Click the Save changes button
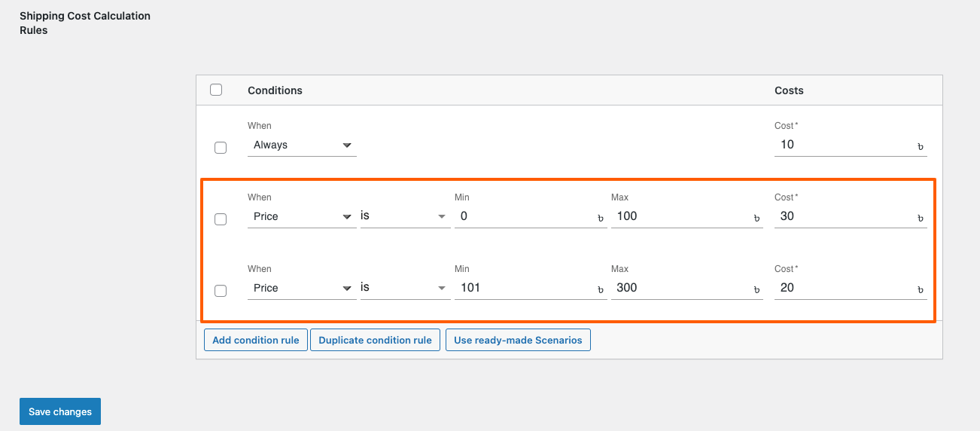The width and height of the screenshot is (980, 431). tap(60, 411)
